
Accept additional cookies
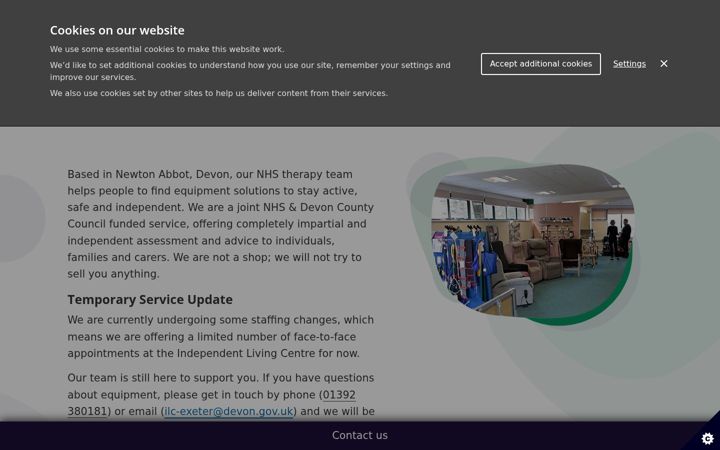(540, 64)
